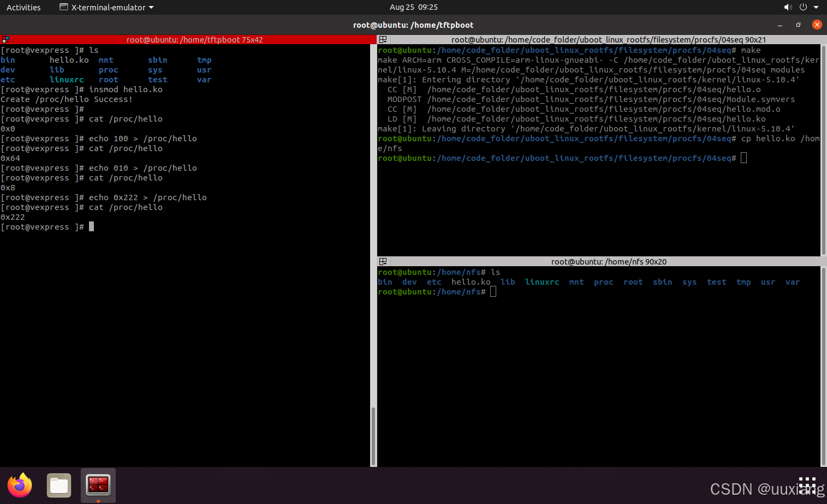This screenshot has height=504, width=827.
Task: Click 'hello.ko' in left terminal listing
Action: [69, 60]
